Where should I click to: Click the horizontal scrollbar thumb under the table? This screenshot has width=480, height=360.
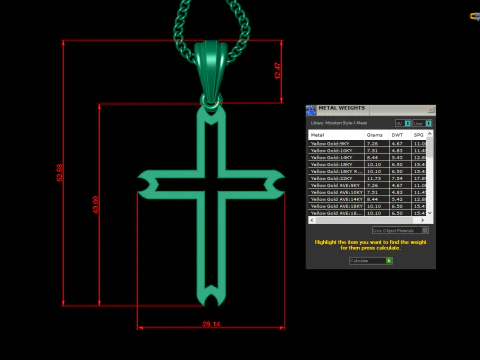[x=364, y=220]
